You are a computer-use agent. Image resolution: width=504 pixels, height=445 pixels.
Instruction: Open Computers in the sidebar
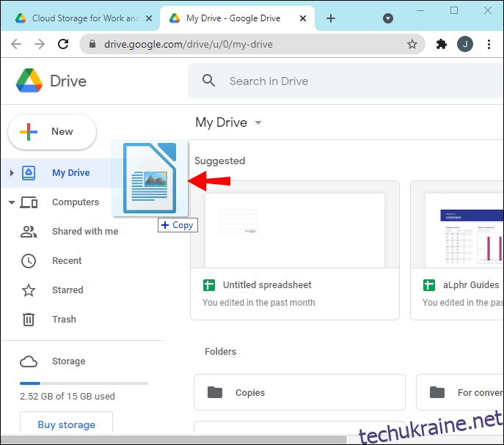[x=76, y=202]
